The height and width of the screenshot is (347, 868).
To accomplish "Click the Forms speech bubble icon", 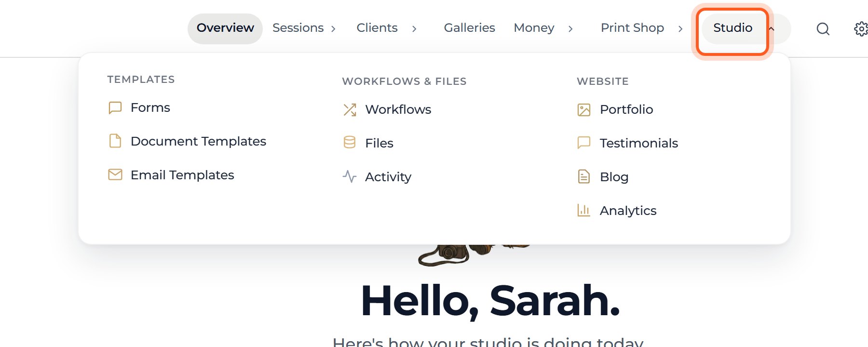I will 115,107.
